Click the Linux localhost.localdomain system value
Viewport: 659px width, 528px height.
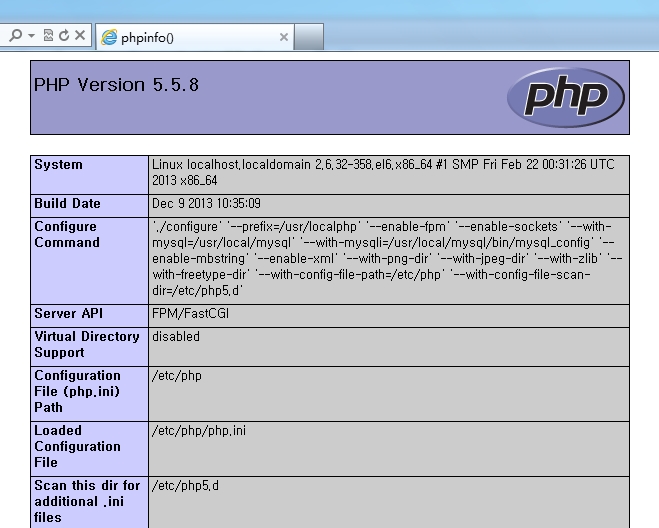383,172
